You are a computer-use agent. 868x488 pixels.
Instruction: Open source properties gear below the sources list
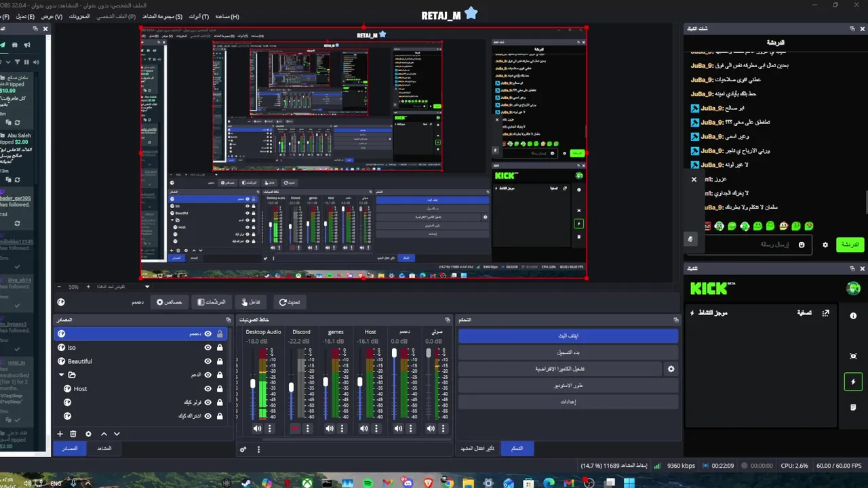[88, 434]
